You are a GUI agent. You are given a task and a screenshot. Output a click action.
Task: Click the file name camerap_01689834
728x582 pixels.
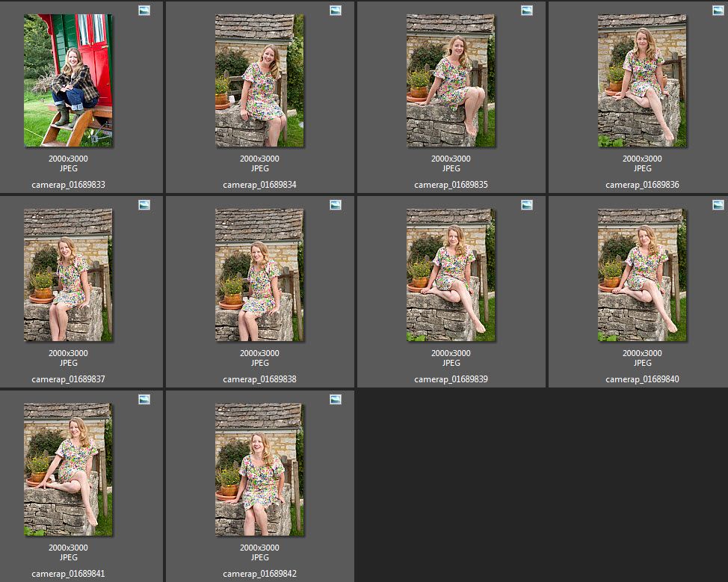pos(259,185)
